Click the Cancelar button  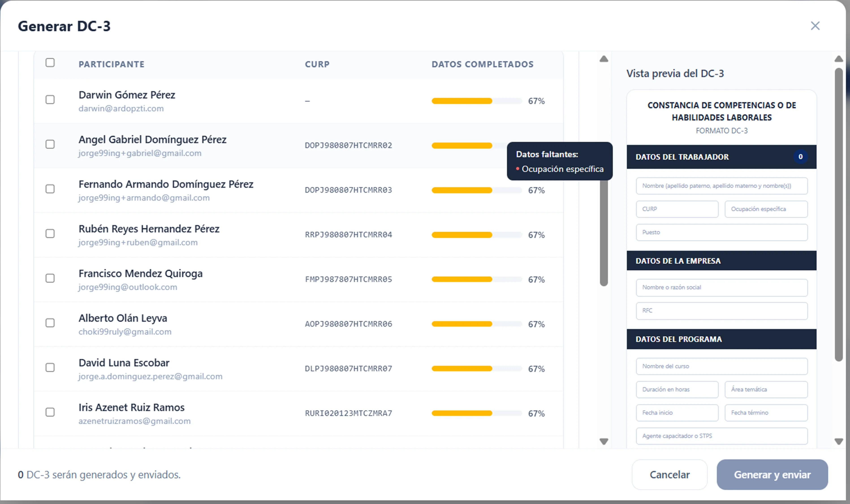point(669,474)
